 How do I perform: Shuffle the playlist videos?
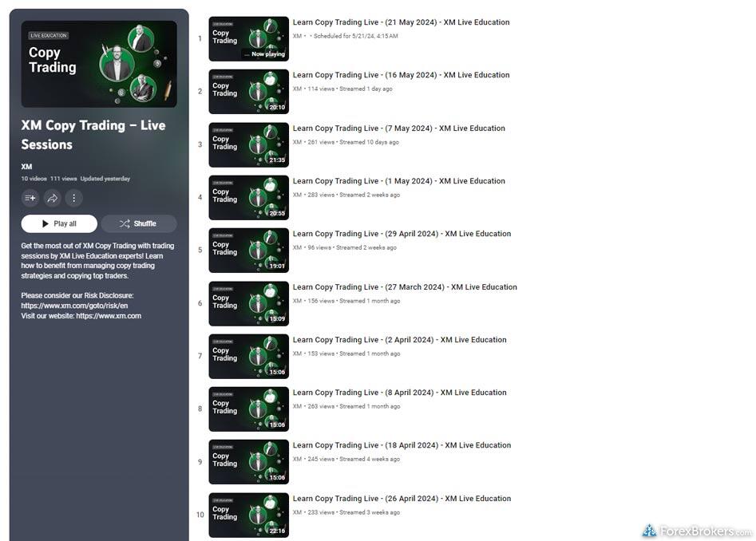138,224
